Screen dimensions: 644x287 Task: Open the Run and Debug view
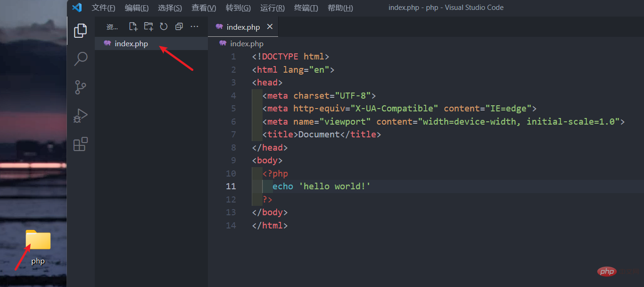(81, 116)
